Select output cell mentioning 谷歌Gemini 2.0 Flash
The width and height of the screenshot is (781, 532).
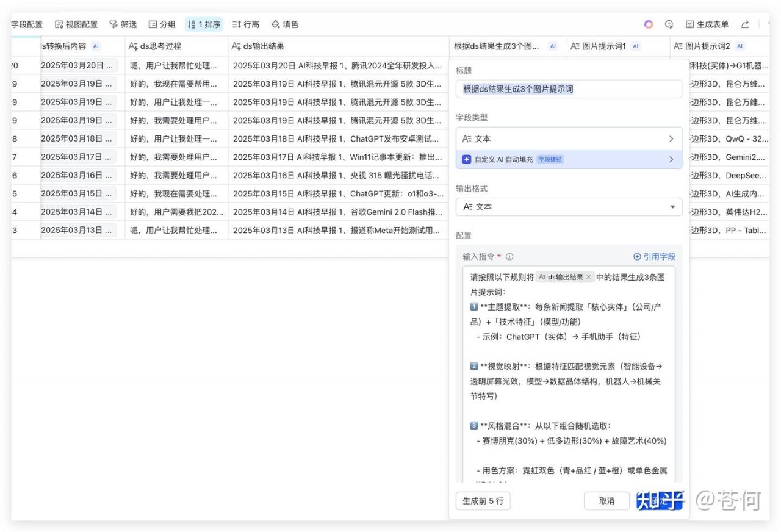coord(339,212)
